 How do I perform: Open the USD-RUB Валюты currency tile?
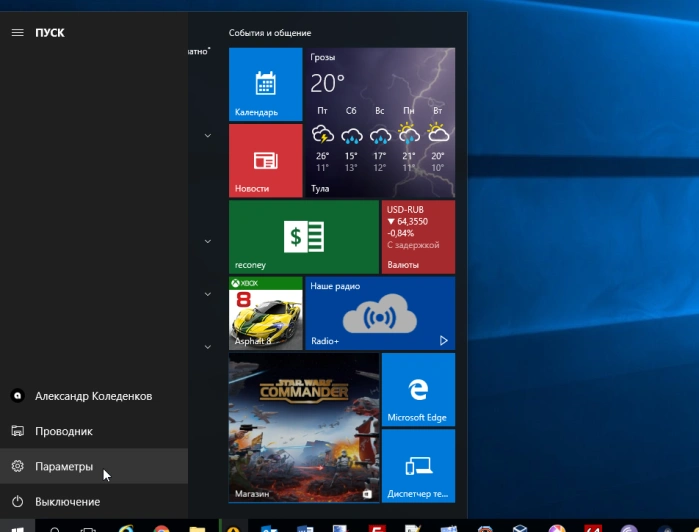[x=418, y=237]
